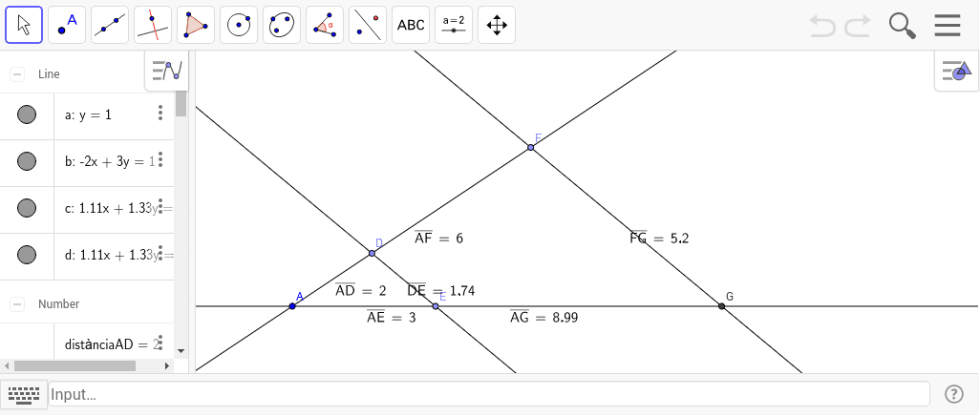Collapse the Line group
Screen dimensions: 980x416
pyautogui.click(x=17, y=74)
